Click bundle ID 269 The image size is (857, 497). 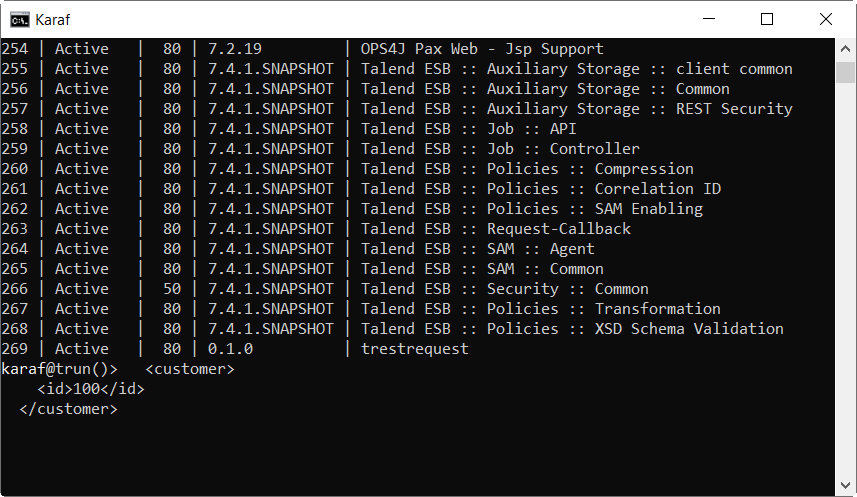coord(14,349)
